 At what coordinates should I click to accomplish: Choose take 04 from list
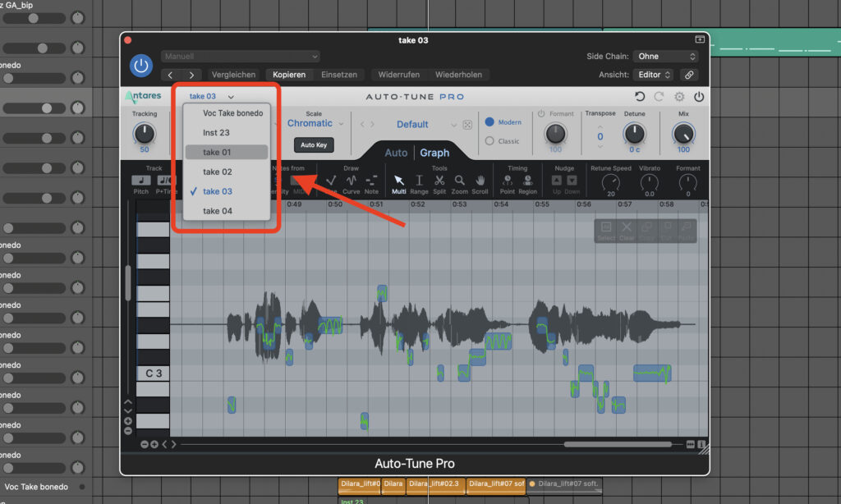(x=227, y=211)
